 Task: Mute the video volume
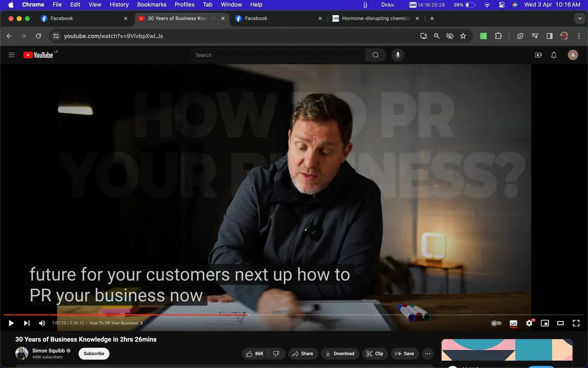coord(42,323)
